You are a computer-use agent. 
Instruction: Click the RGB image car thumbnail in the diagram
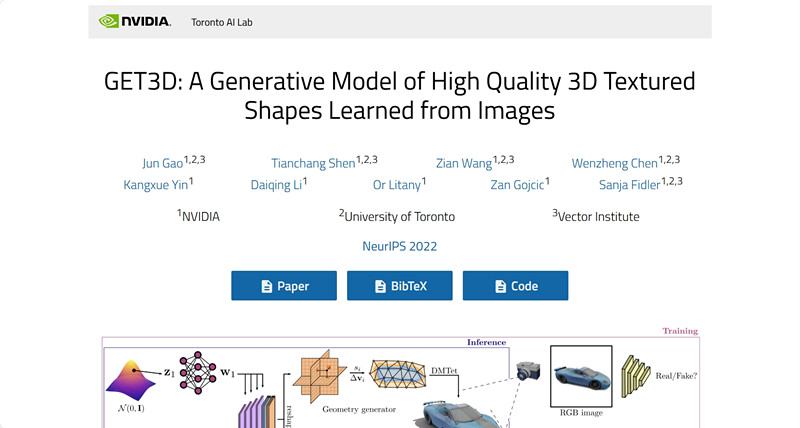(x=581, y=376)
